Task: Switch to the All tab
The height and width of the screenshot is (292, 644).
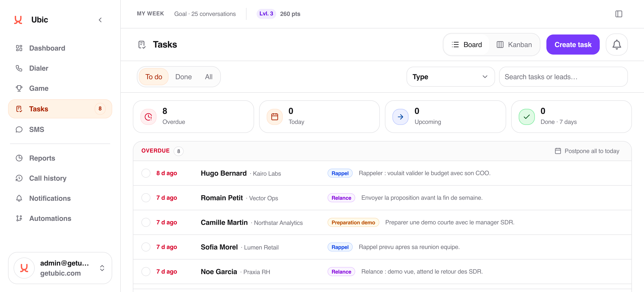Action: click(208, 77)
